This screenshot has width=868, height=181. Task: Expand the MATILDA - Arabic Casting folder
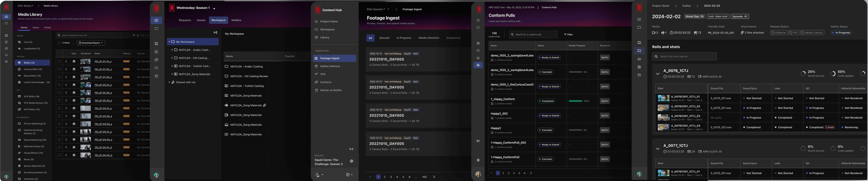[172, 50]
